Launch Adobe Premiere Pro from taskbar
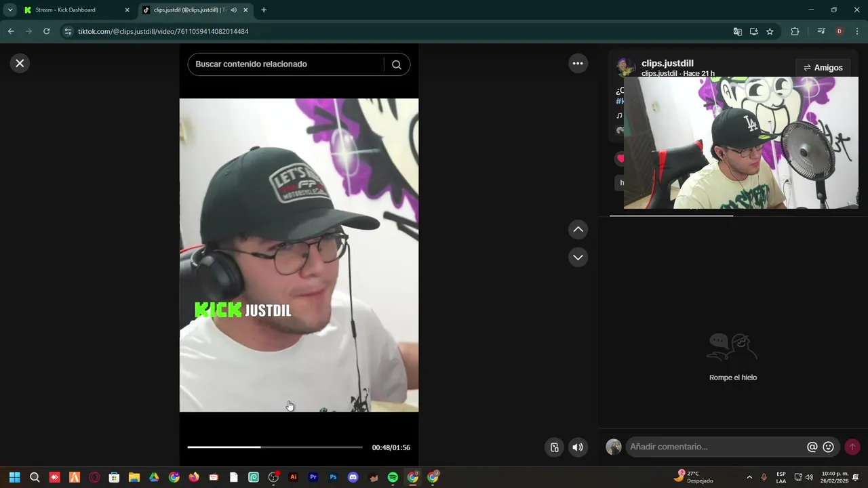The image size is (868, 488). (x=313, y=477)
